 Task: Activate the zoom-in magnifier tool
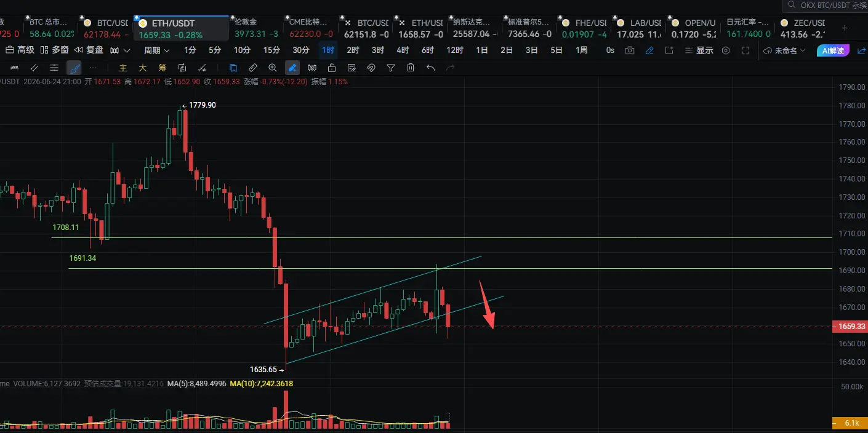[273, 68]
